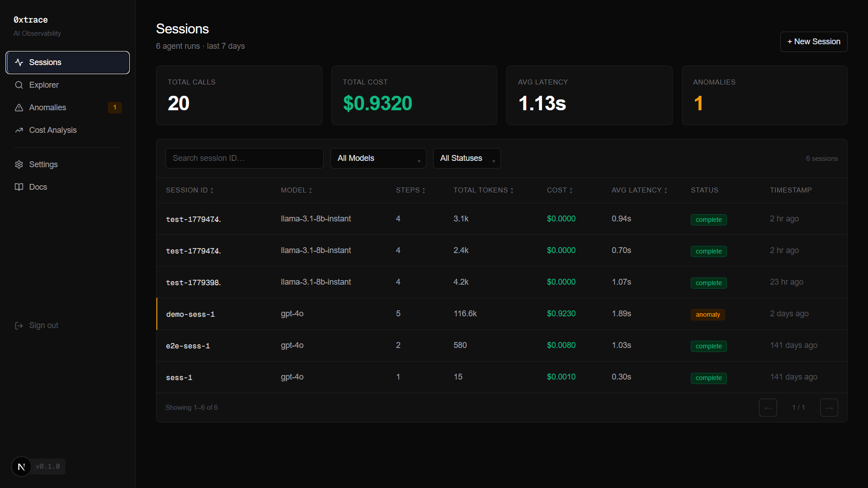Open Settings from the sidebar
This screenshot has width=868, height=488.
coord(68,164)
